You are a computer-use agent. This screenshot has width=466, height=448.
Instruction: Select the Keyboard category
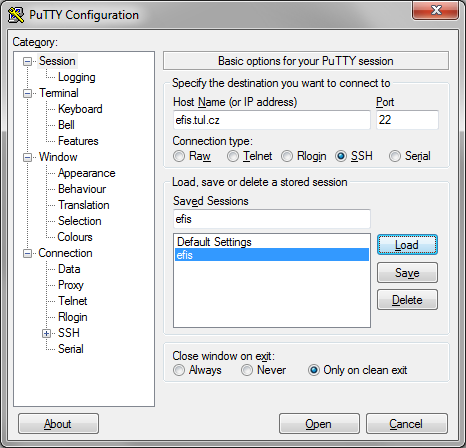[x=80, y=109]
